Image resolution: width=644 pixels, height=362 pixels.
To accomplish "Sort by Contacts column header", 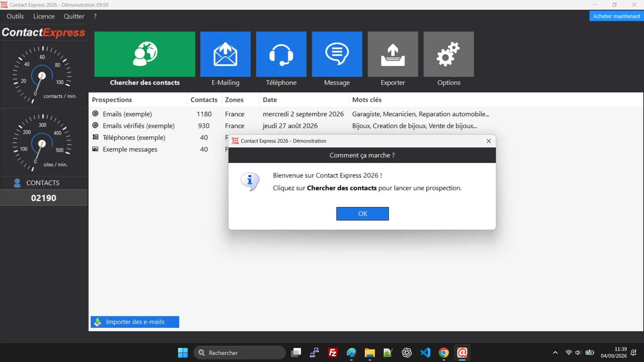I will (204, 100).
